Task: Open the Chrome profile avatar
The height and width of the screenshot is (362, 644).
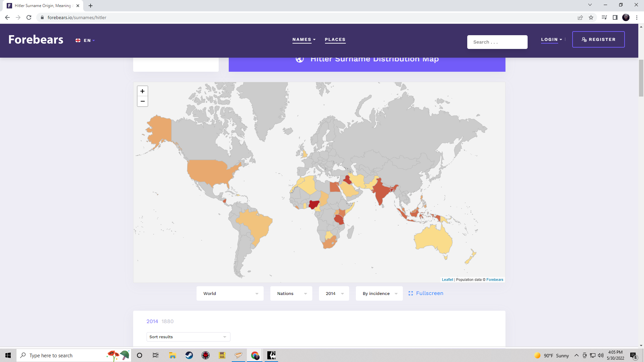Action: click(x=626, y=17)
